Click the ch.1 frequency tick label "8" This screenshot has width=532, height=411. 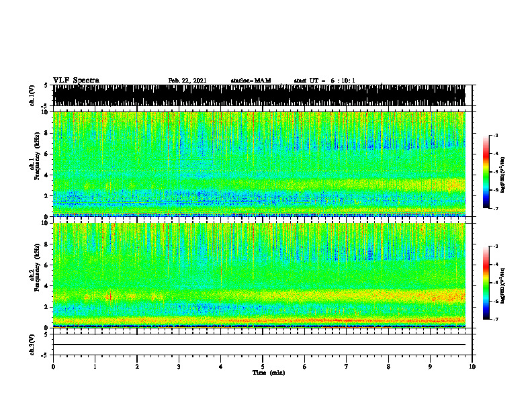pyautogui.click(x=47, y=133)
